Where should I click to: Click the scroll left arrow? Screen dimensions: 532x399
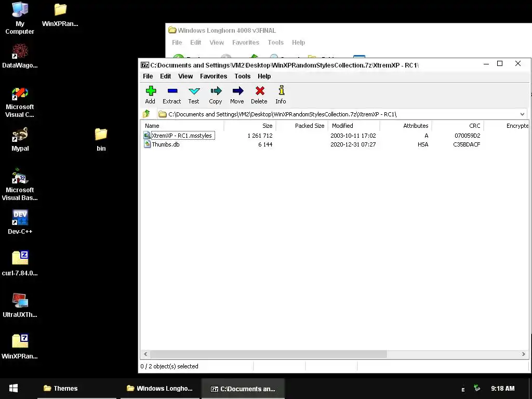145,354
